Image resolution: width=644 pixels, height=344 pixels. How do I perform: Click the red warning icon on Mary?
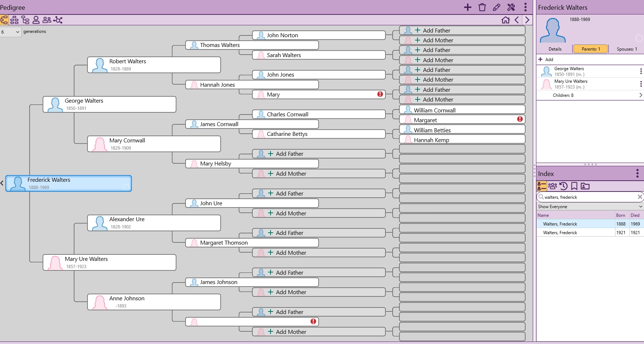tap(380, 94)
